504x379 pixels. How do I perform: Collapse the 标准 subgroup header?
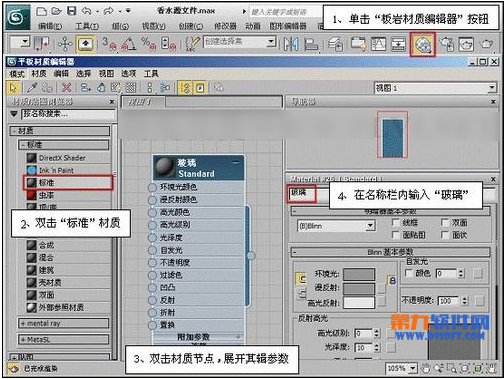(x=63, y=145)
